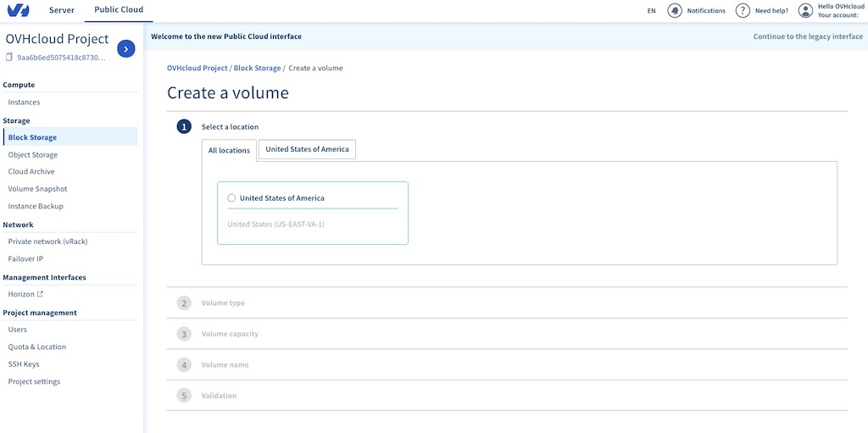Open Failover IP in the sidebar
Viewport: 868px width, 433px height.
pyautogui.click(x=25, y=258)
